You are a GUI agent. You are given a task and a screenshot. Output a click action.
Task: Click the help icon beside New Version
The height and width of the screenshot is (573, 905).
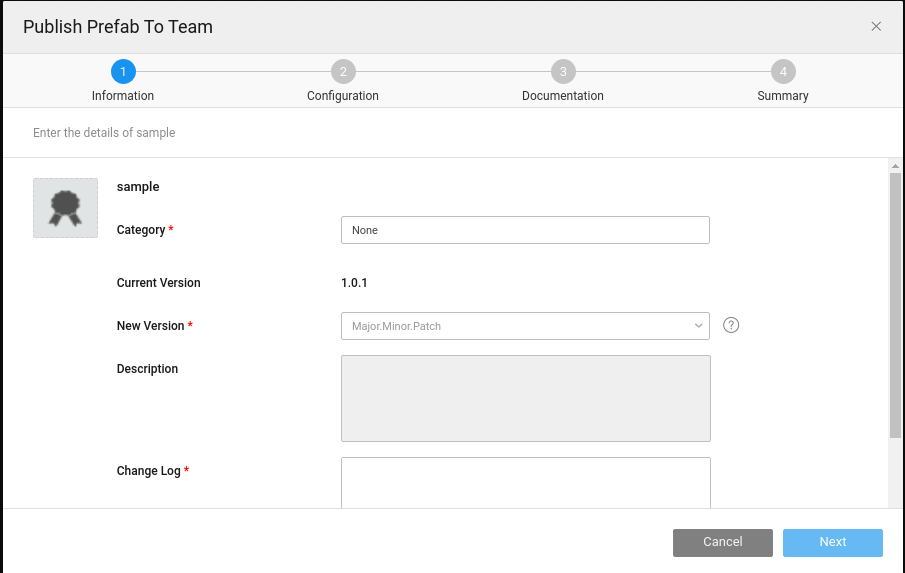(x=731, y=325)
